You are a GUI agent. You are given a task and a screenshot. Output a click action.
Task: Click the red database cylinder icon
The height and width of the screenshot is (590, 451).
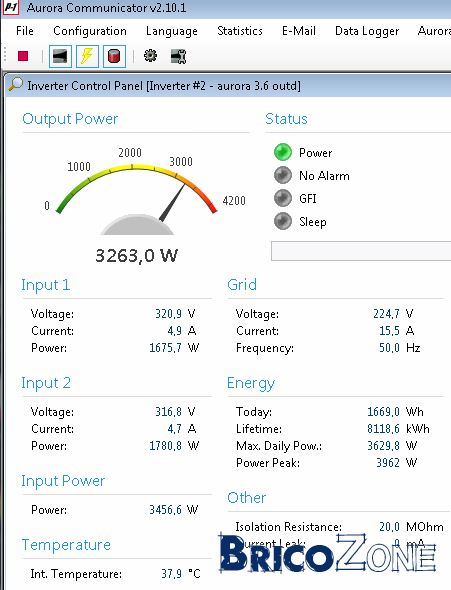(114, 56)
